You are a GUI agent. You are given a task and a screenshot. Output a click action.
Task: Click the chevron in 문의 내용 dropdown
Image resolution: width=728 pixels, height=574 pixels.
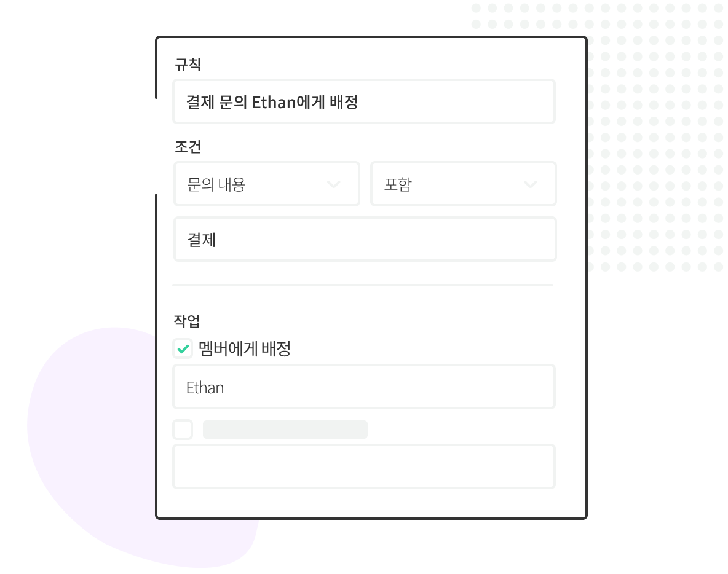(x=334, y=184)
